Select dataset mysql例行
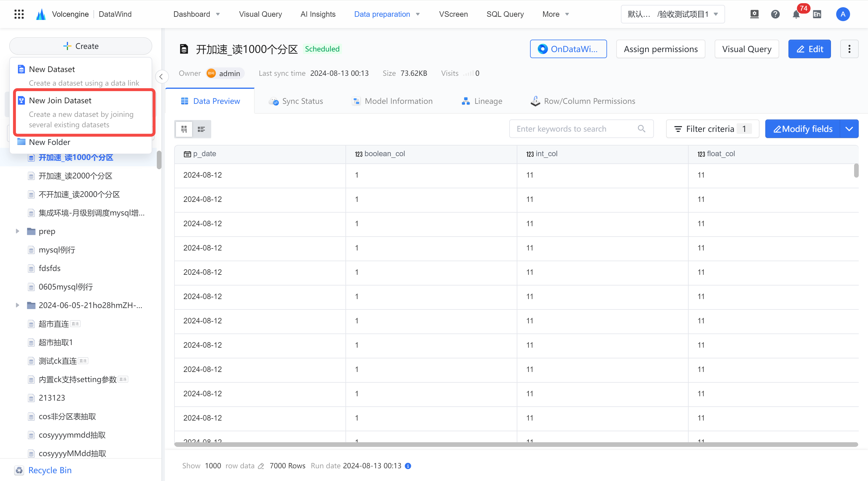Image resolution: width=868 pixels, height=481 pixels. point(57,250)
